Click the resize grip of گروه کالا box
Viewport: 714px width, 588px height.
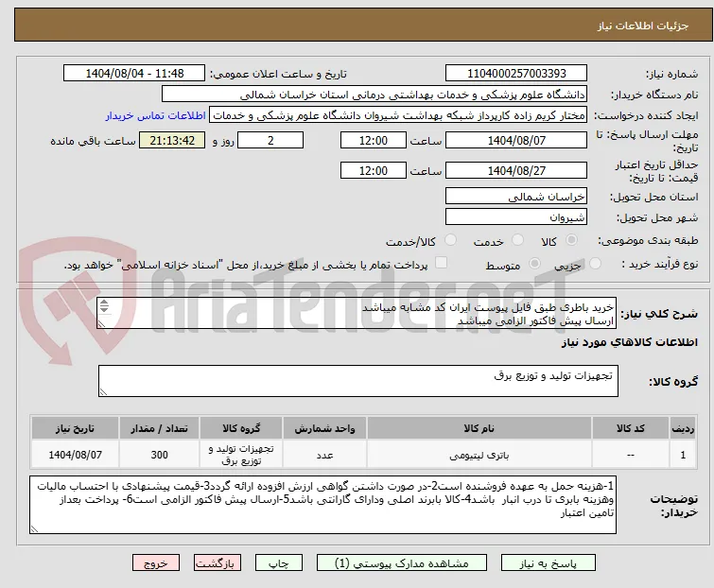[103, 392]
